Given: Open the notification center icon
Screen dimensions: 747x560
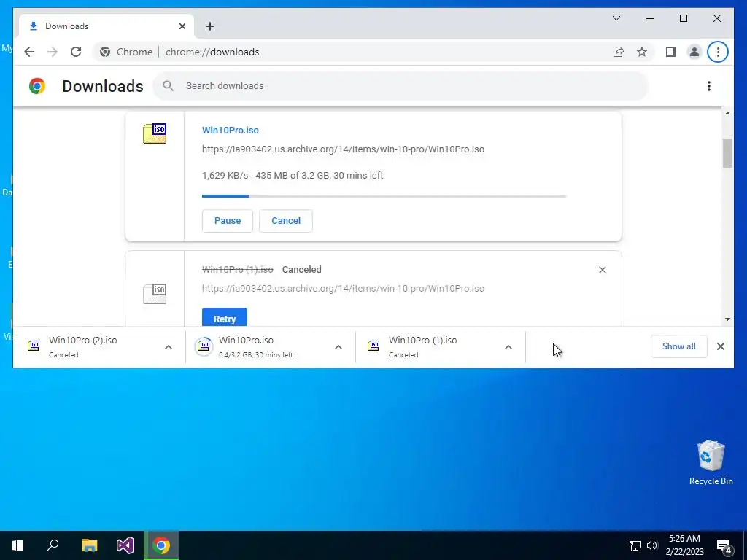Looking at the screenshot, I should [724, 546].
